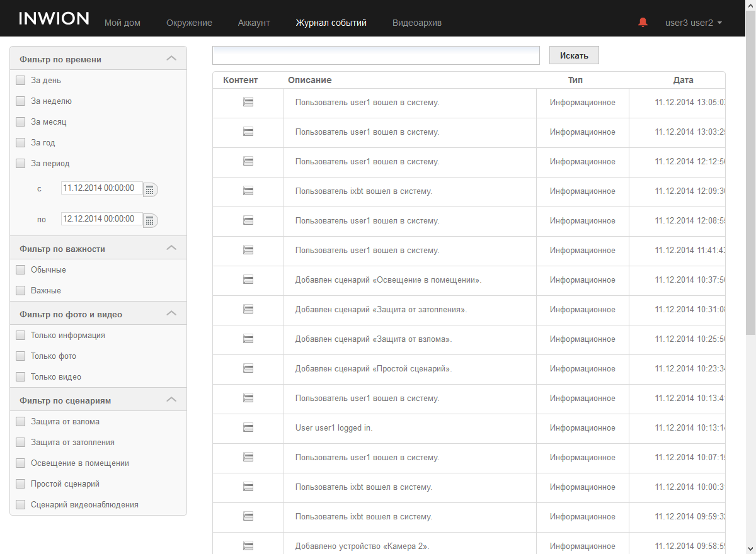The width and height of the screenshot is (756, 554).
Task: Click the red notification bell icon
Action: pyautogui.click(x=643, y=23)
